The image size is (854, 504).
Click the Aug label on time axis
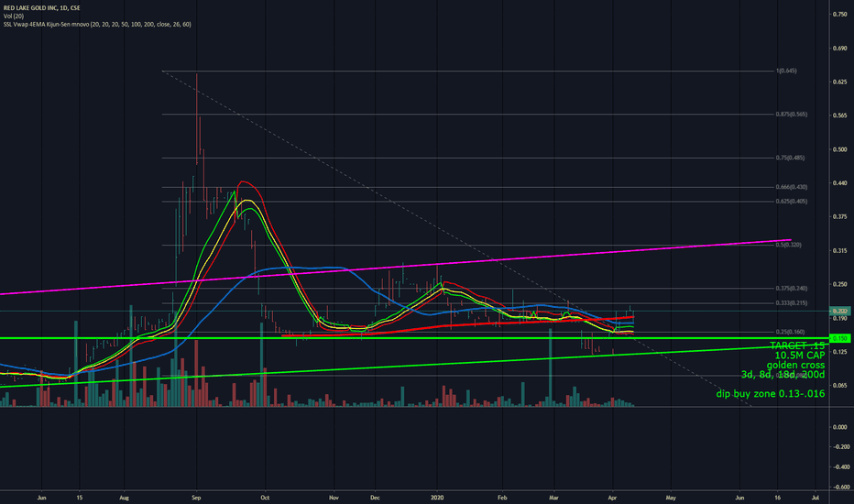pyautogui.click(x=125, y=498)
